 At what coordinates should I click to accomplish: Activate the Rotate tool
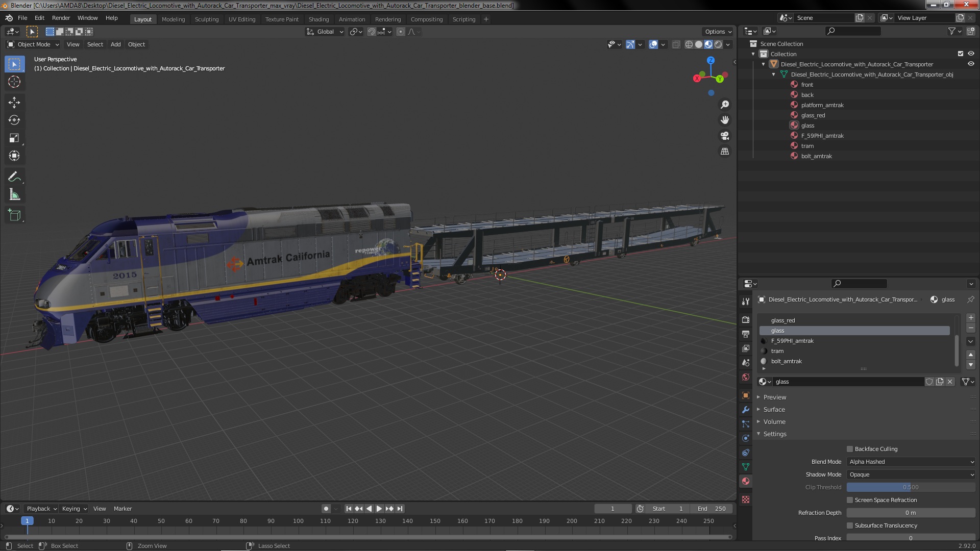pos(14,120)
